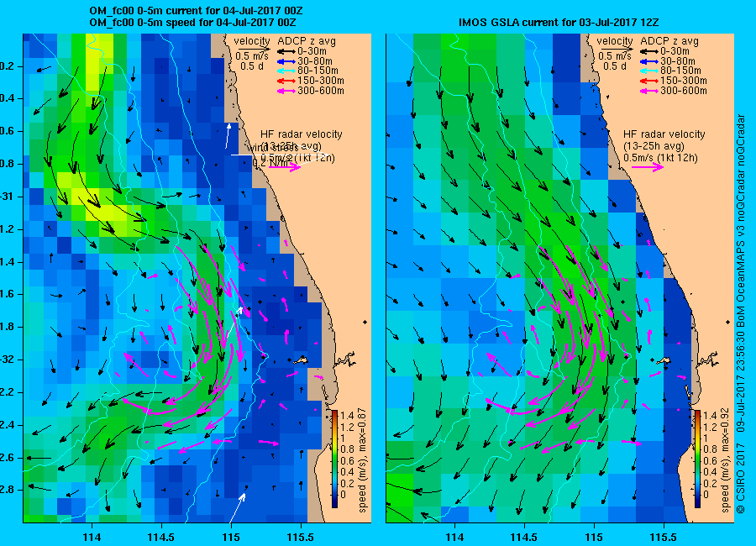
Task: Click longitude label 115.5 under left map
Action: coord(301,537)
